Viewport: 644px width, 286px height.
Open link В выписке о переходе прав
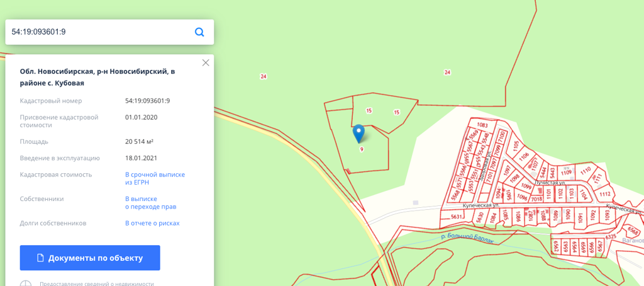pyautogui.click(x=151, y=202)
